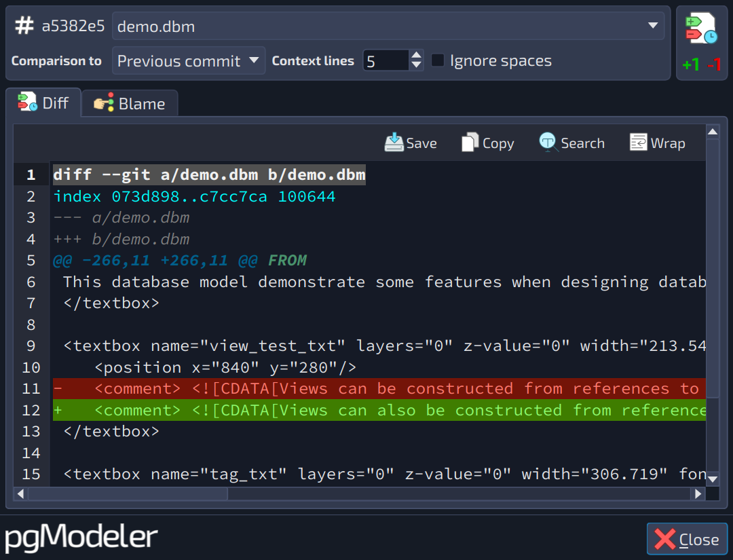Click the vertical scrollbar up arrow

[713, 132]
